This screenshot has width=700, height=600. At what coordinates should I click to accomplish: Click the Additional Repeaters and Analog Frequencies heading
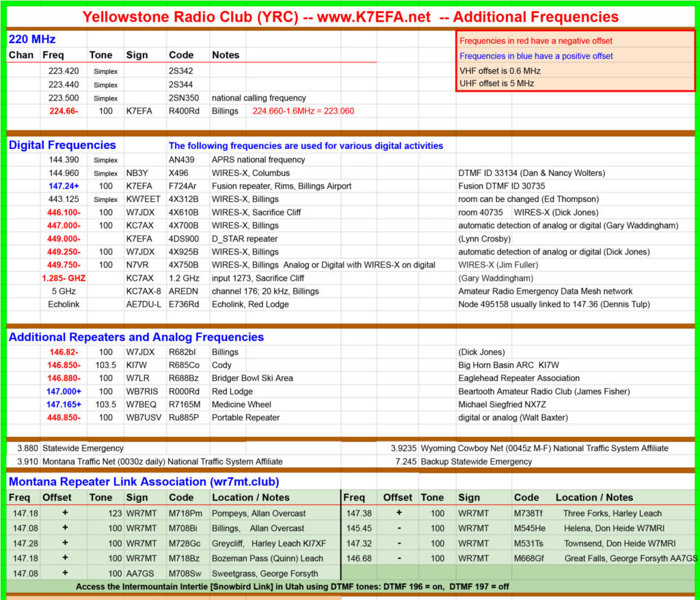136,337
